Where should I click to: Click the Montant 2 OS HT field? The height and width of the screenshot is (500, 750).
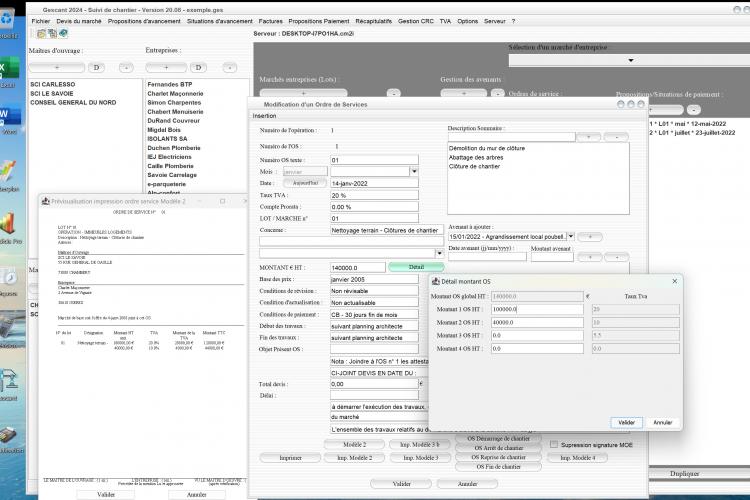coord(537,322)
